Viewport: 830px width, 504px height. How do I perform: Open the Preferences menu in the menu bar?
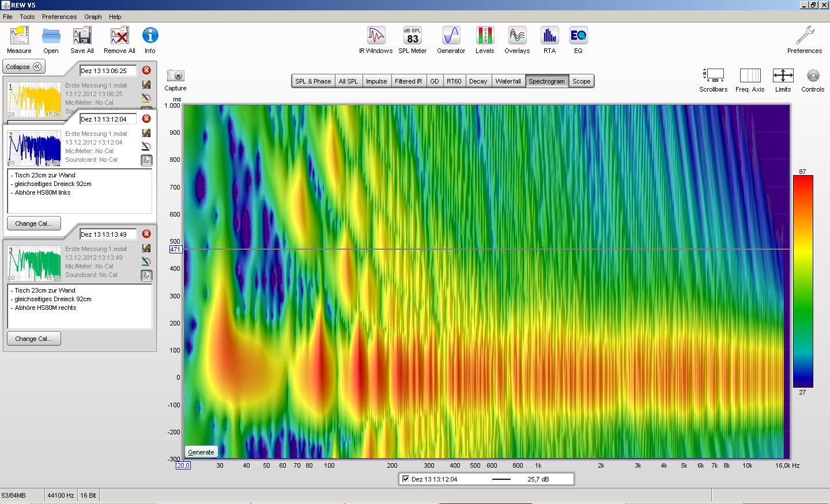tap(59, 17)
